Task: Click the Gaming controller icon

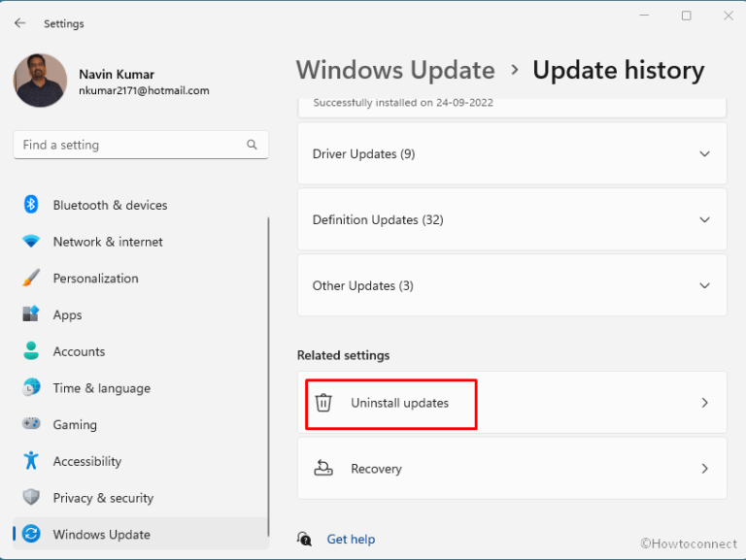Action: point(31,423)
